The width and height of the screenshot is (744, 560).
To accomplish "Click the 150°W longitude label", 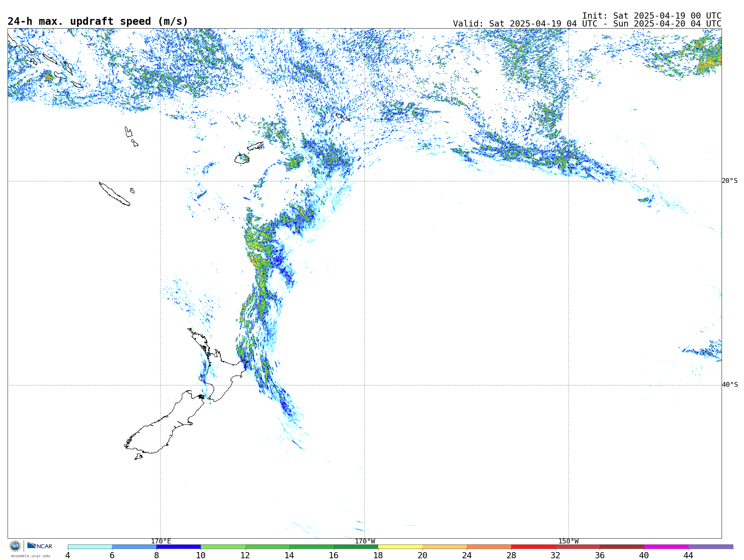I will point(568,541).
